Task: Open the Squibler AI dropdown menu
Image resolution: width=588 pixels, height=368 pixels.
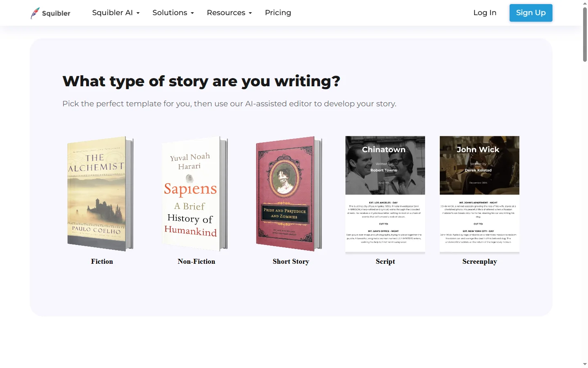Action: (x=116, y=13)
